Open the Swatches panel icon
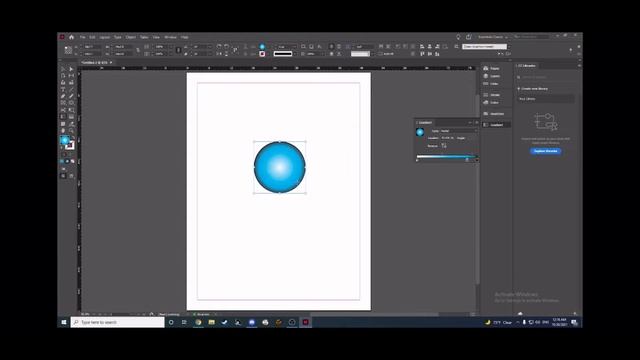The width and height of the screenshot is (640, 360). pyautogui.click(x=486, y=113)
